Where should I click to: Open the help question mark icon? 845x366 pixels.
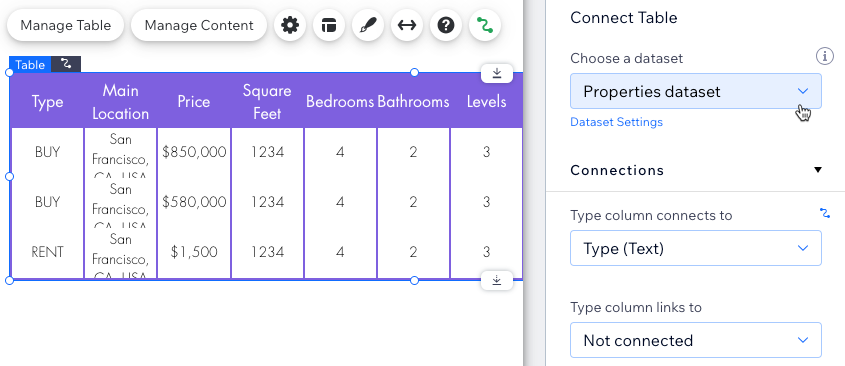(446, 25)
